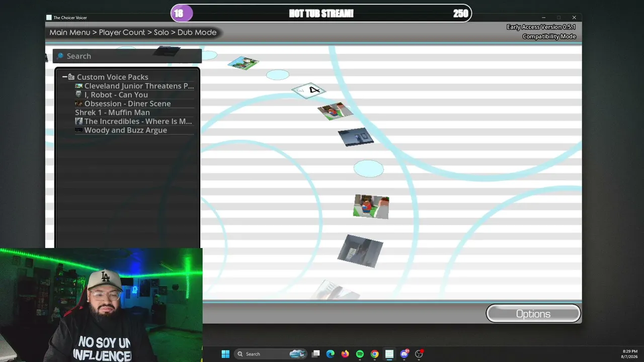
Task: Go back to Main Menu breadcrumb
Action: point(70,32)
